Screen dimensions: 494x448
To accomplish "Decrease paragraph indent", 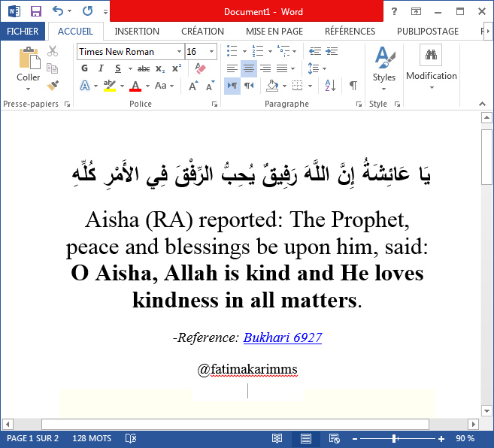I will [x=315, y=51].
